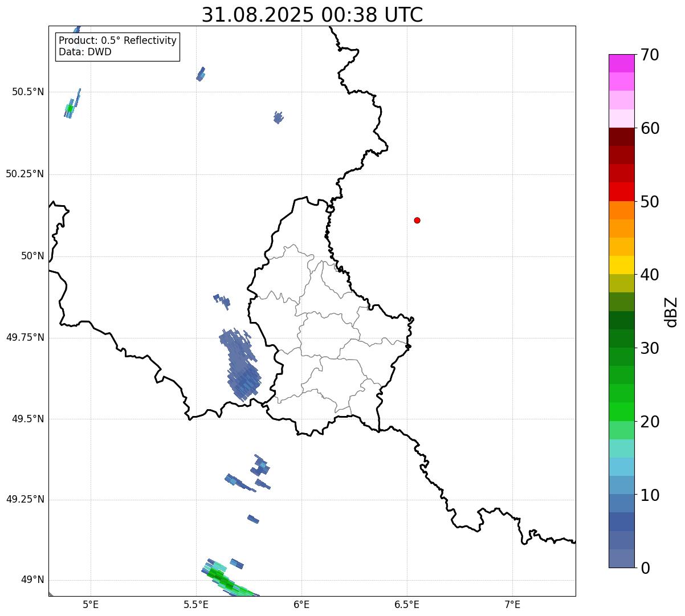Screen dimensions: 685x616
Task: Click the '30' colorbar tick value
Action: click(x=650, y=348)
